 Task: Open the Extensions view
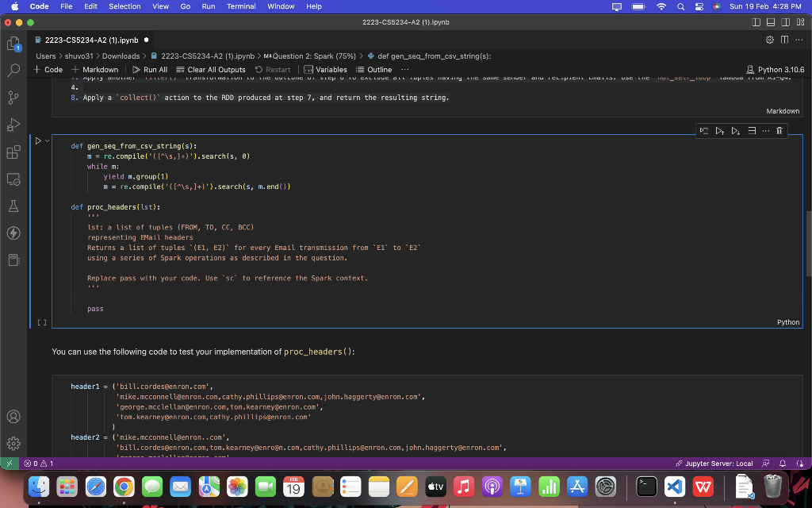point(13,152)
